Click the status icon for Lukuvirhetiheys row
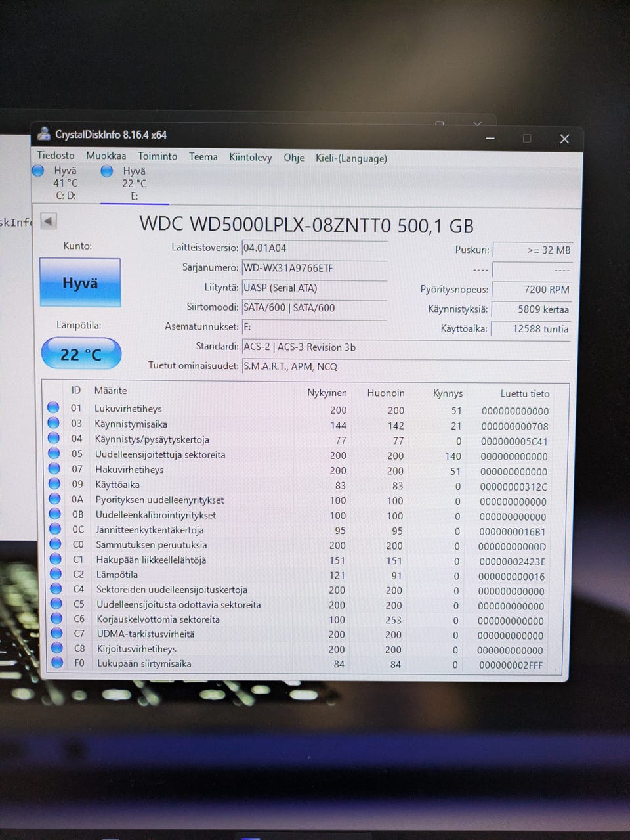 [x=53, y=408]
